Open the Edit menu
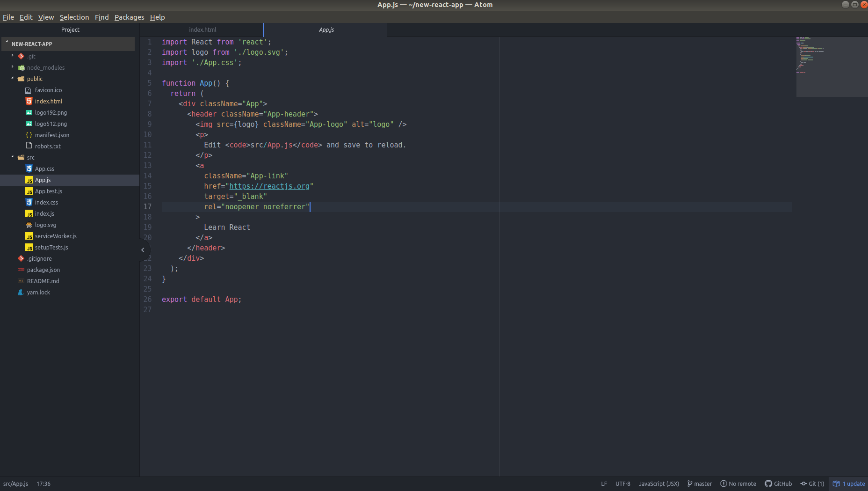Image resolution: width=868 pixels, height=491 pixels. point(26,17)
